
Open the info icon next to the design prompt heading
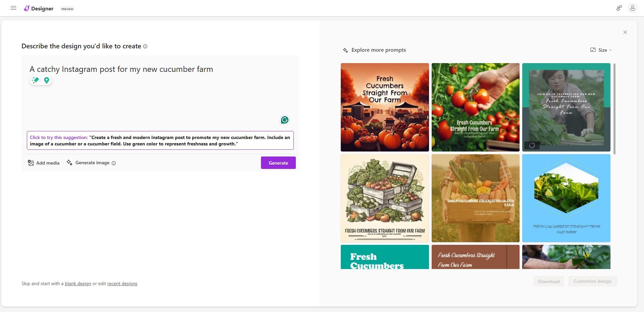pyautogui.click(x=145, y=46)
